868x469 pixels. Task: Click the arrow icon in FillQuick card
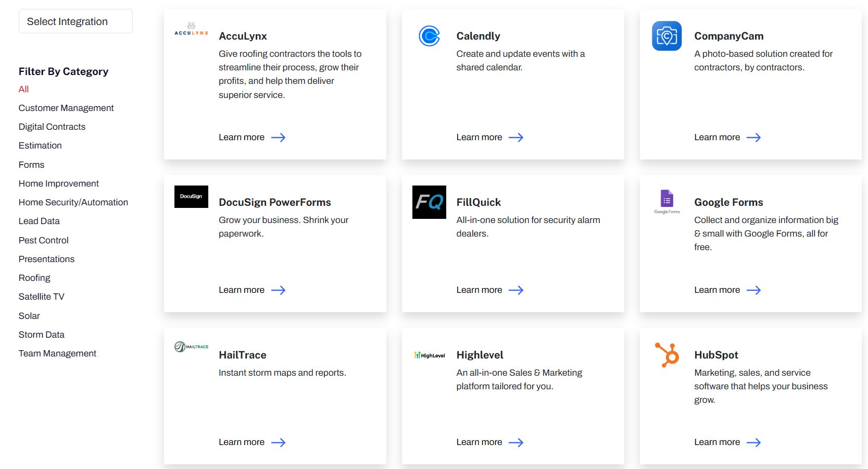tap(516, 290)
